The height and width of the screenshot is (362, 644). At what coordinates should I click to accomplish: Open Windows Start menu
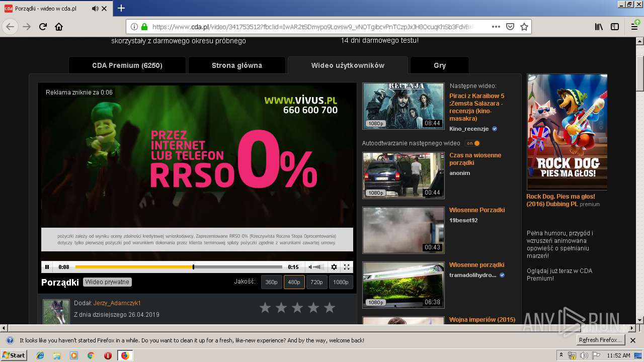[x=14, y=355]
